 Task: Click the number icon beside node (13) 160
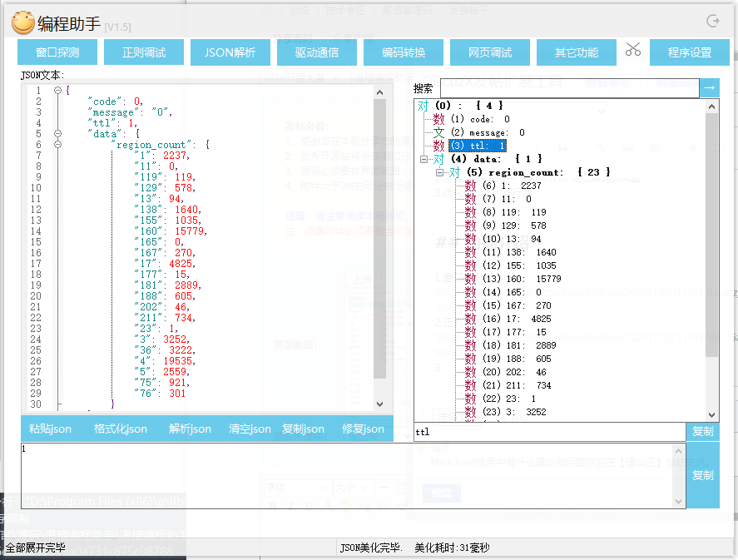470,279
